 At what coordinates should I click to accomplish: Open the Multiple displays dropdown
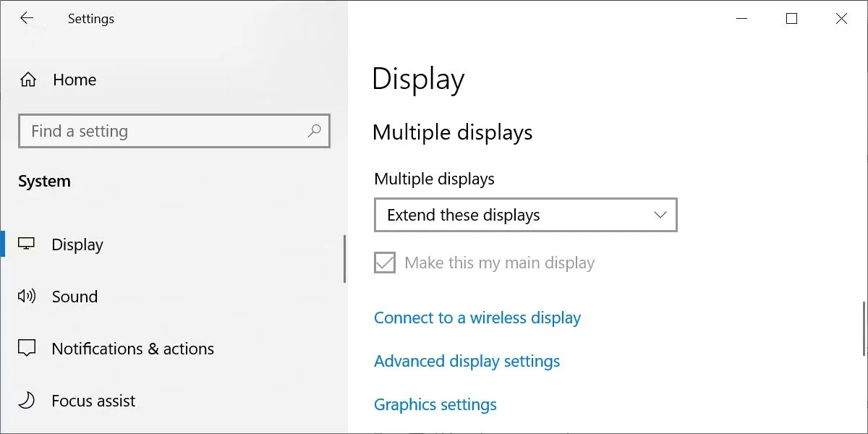point(525,215)
